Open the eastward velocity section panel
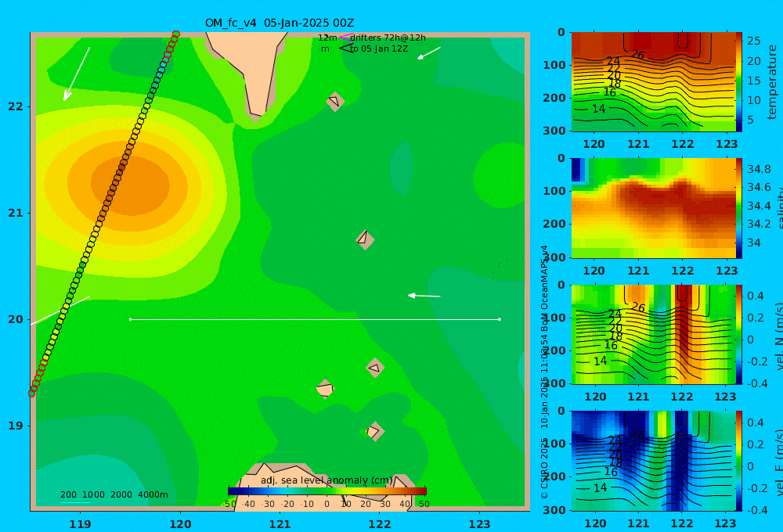783x532 pixels. click(653, 461)
